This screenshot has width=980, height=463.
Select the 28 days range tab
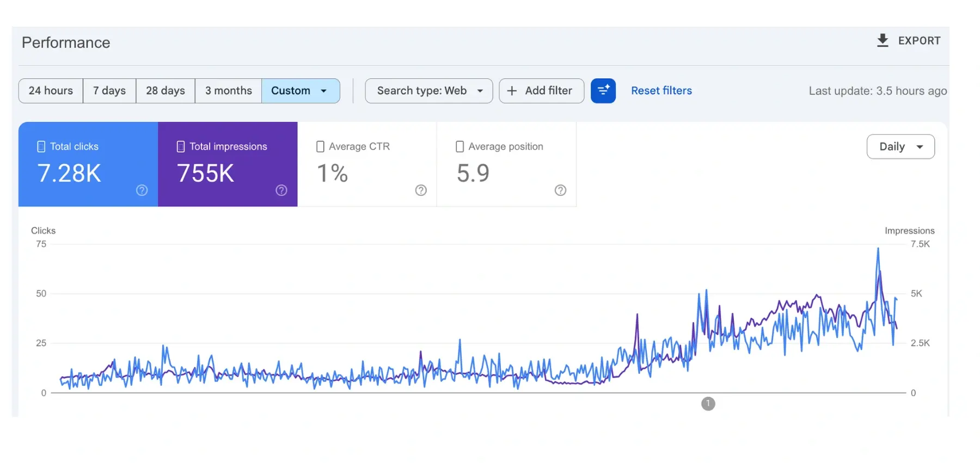click(x=166, y=91)
